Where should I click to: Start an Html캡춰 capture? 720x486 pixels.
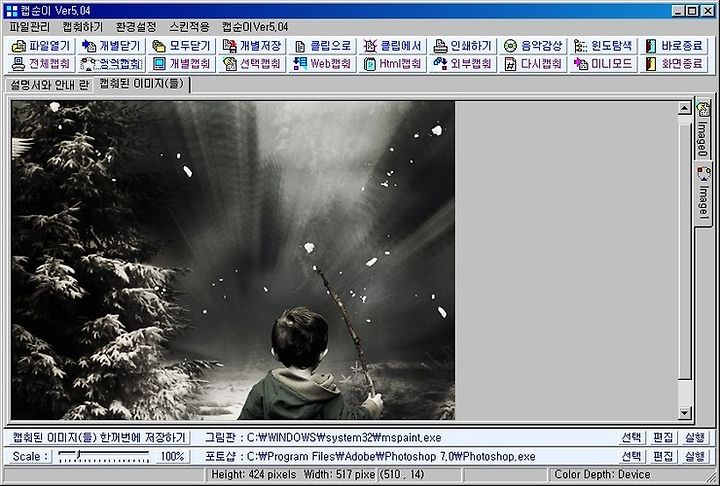click(392, 64)
